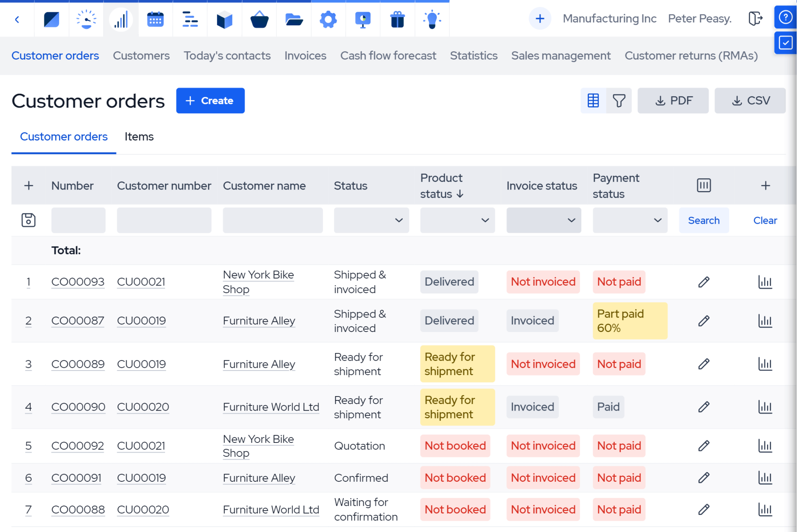797x532 pixels.
Task: Click the log out icon
Action: click(x=755, y=18)
